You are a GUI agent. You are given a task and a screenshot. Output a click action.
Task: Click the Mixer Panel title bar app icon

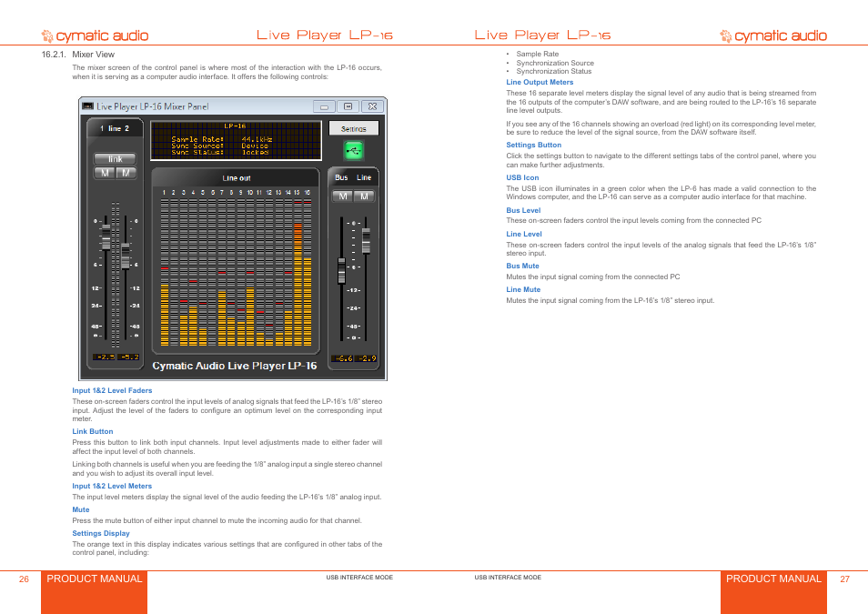(x=87, y=106)
